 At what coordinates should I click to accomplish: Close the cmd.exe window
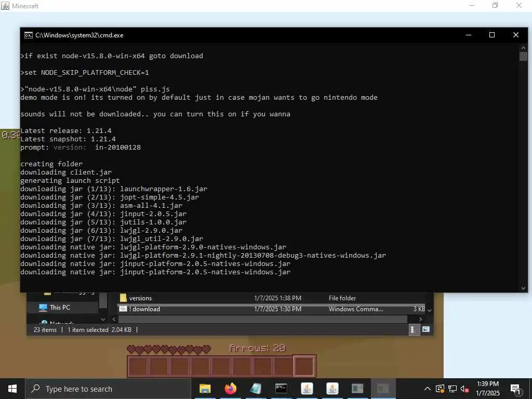pyautogui.click(x=516, y=35)
